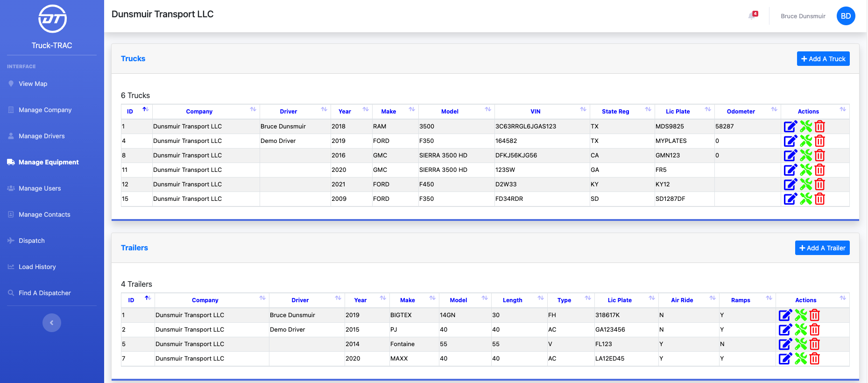Screen dimensions: 868x383
Task: Click Add A Truck button
Action: tap(823, 59)
